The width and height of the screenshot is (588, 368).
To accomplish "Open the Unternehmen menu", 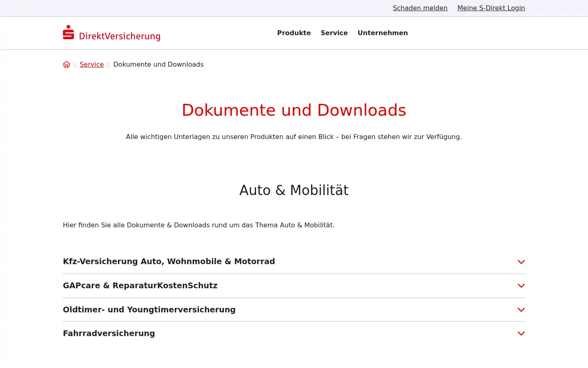I will pos(383,33).
